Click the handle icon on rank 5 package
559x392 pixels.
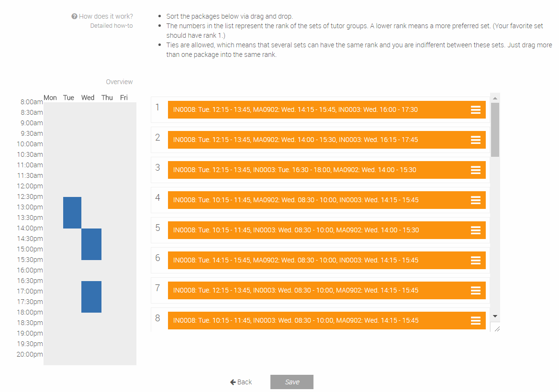(476, 230)
